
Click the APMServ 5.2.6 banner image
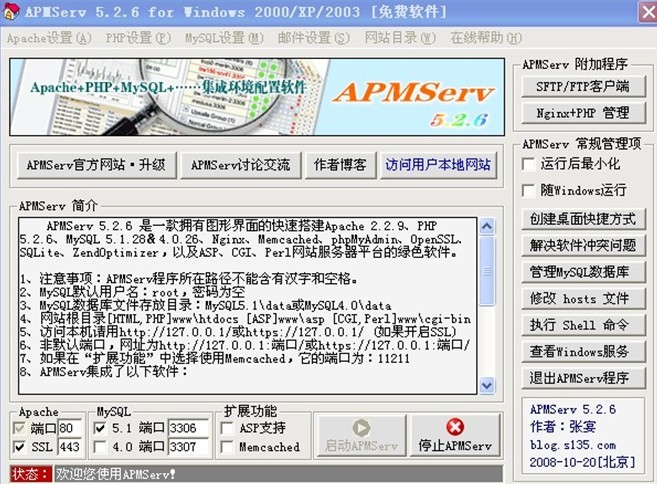pyautogui.click(x=257, y=97)
